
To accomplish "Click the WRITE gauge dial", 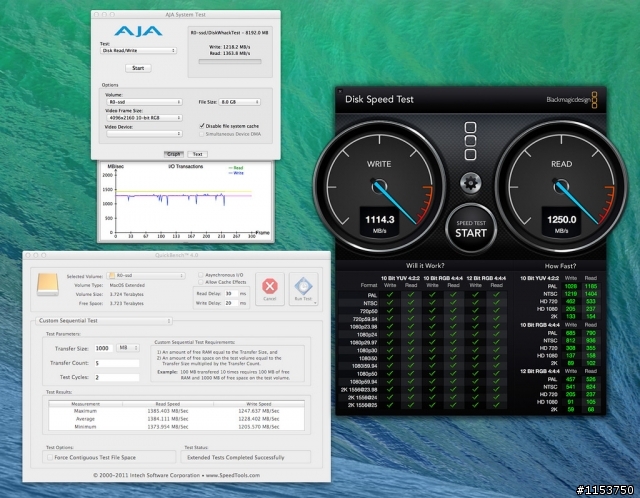I will tap(379, 187).
